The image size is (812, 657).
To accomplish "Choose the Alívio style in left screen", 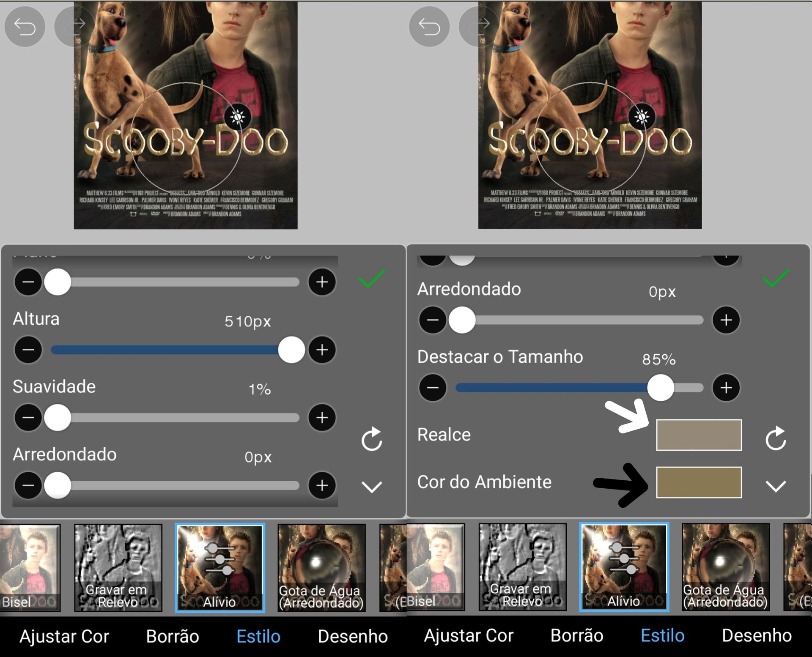I will [x=220, y=567].
